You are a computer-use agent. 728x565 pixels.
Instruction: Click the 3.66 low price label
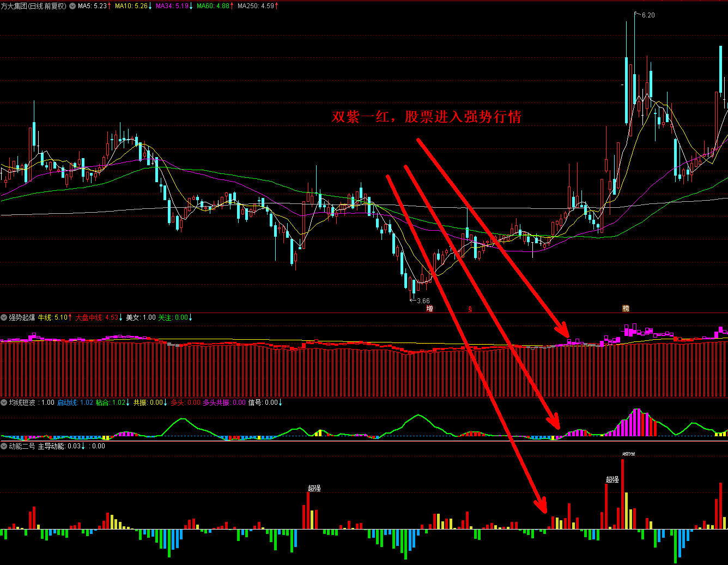[423, 300]
